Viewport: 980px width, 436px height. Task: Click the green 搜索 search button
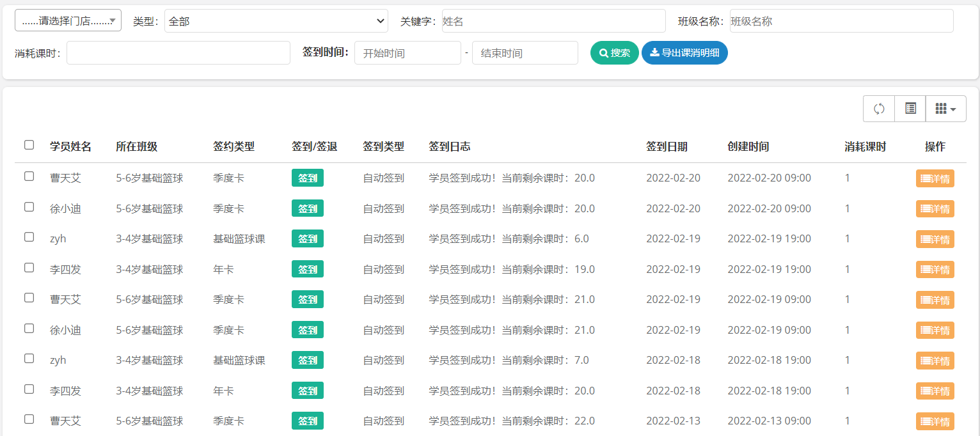pyautogui.click(x=614, y=53)
